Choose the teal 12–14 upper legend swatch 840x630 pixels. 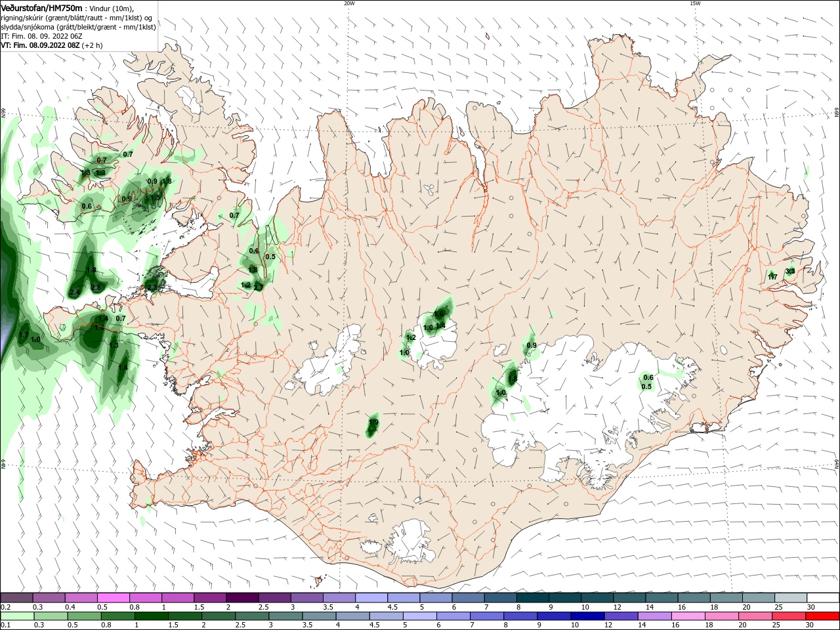coord(629,598)
